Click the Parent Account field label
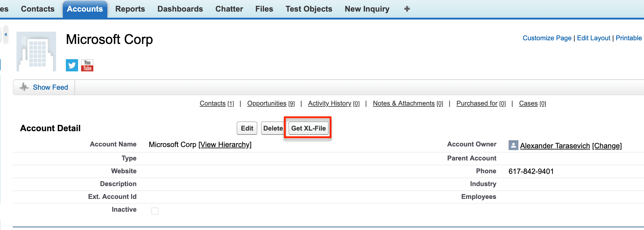Viewport: 644px width, 230px height. (x=472, y=158)
